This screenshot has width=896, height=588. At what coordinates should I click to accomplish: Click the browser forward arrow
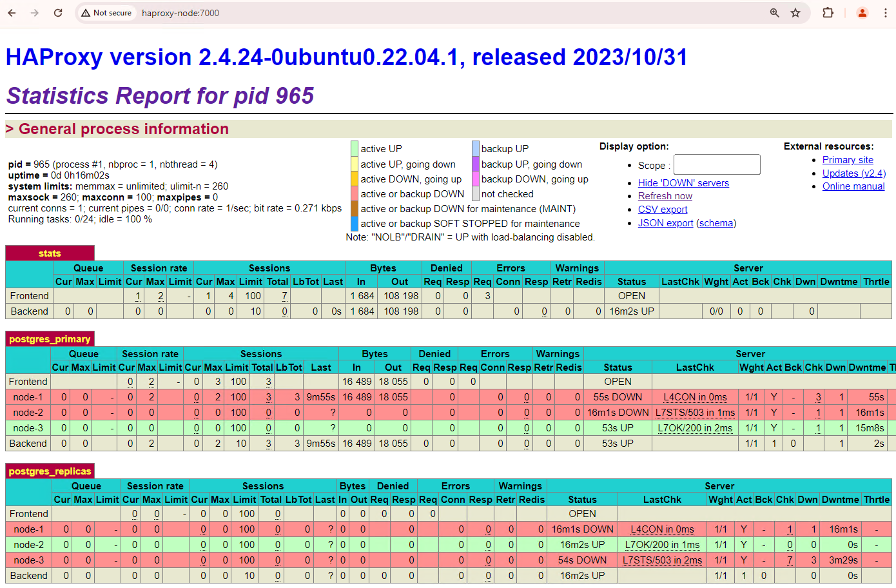click(x=35, y=12)
